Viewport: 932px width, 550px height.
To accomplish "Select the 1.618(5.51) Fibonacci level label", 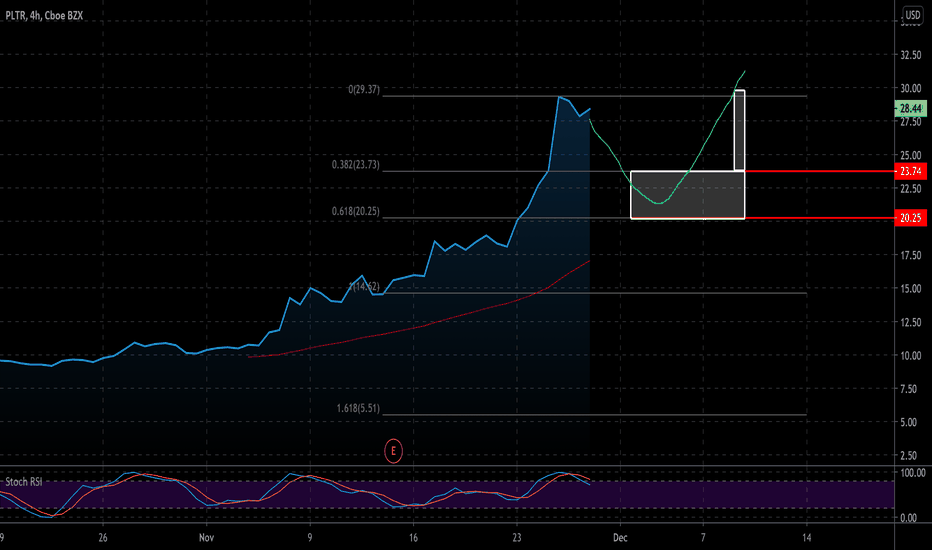I will pyautogui.click(x=358, y=408).
